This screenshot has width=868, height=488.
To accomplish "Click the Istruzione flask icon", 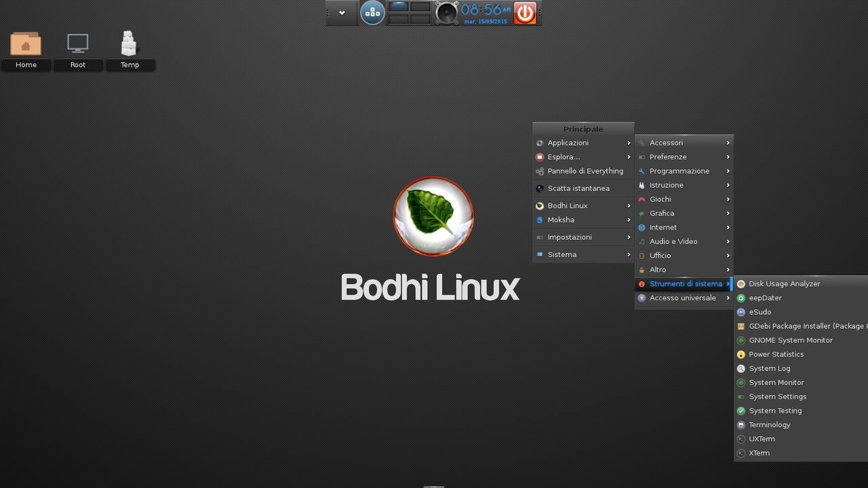I will pyautogui.click(x=642, y=185).
